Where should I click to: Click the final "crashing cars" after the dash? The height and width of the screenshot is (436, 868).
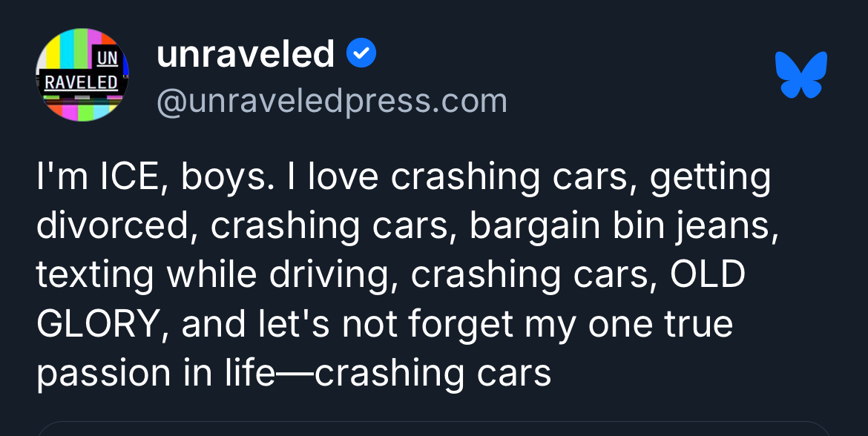(433, 373)
